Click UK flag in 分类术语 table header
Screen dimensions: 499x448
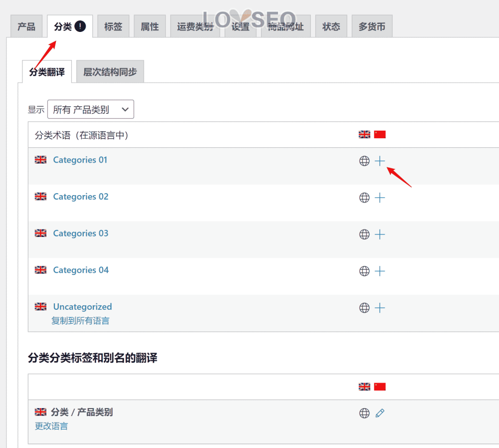364,135
